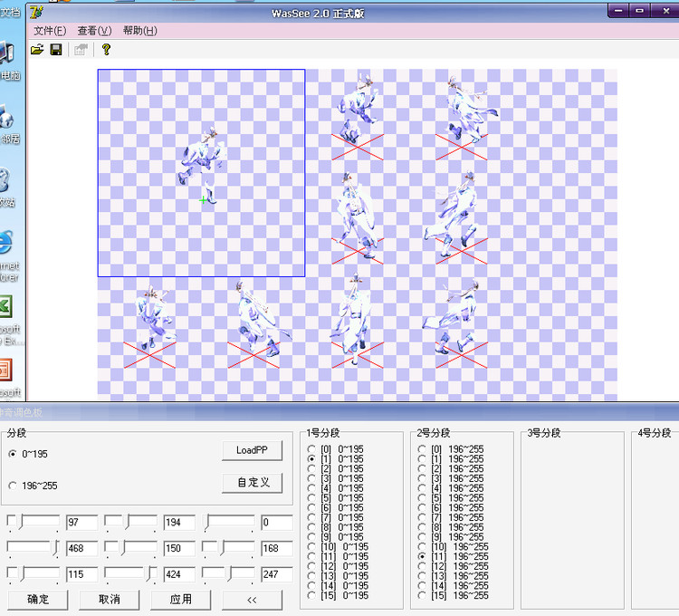679x616 pixels.
Task: Click the selected sprite frame in blue box
Action: [x=201, y=173]
